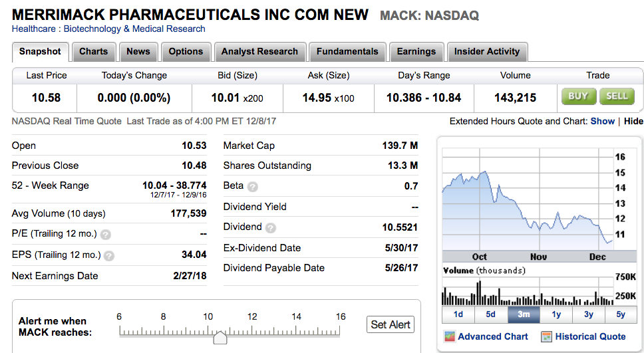Click the help icon next to Beta

click(253, 187)
